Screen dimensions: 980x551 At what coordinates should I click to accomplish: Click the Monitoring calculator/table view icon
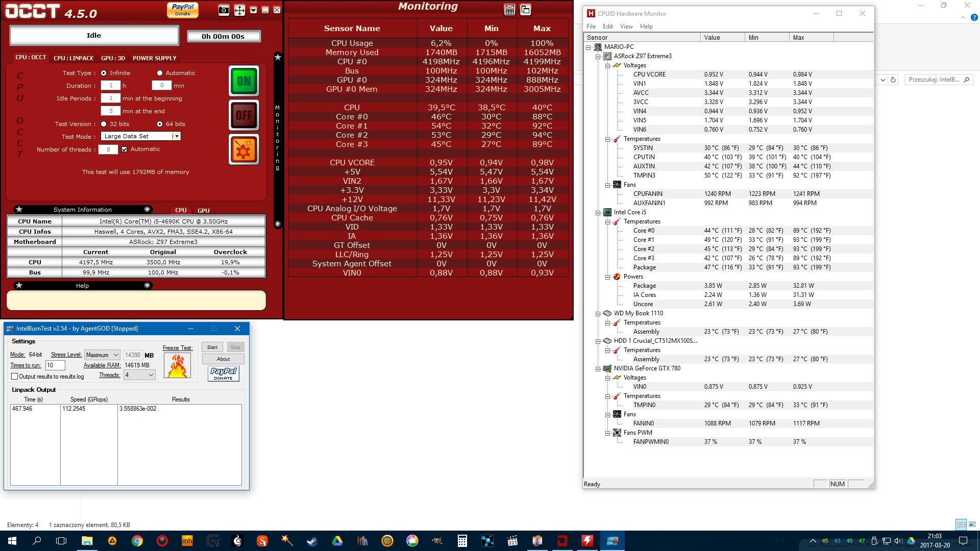click(x=509, y=10)
